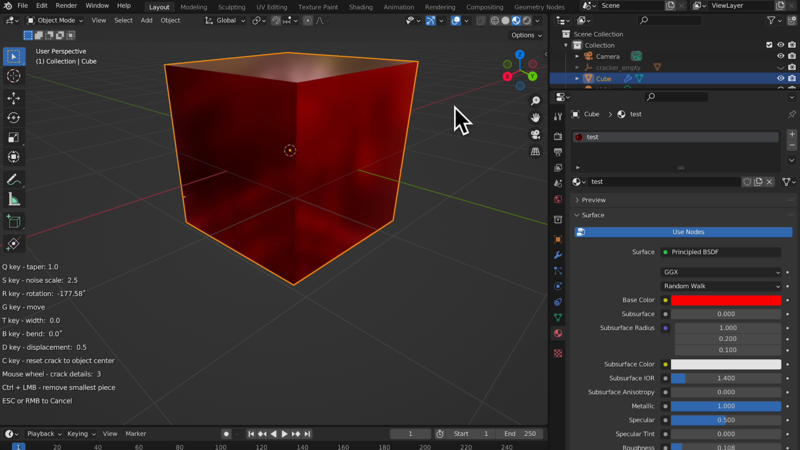Open Modifier properties wrench icon

point(558,255)
